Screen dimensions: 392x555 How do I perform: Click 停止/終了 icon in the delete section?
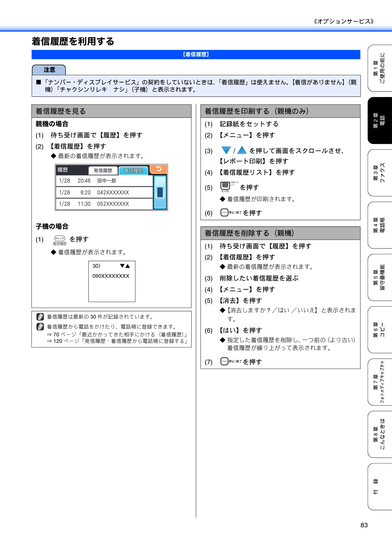(231, 361)
